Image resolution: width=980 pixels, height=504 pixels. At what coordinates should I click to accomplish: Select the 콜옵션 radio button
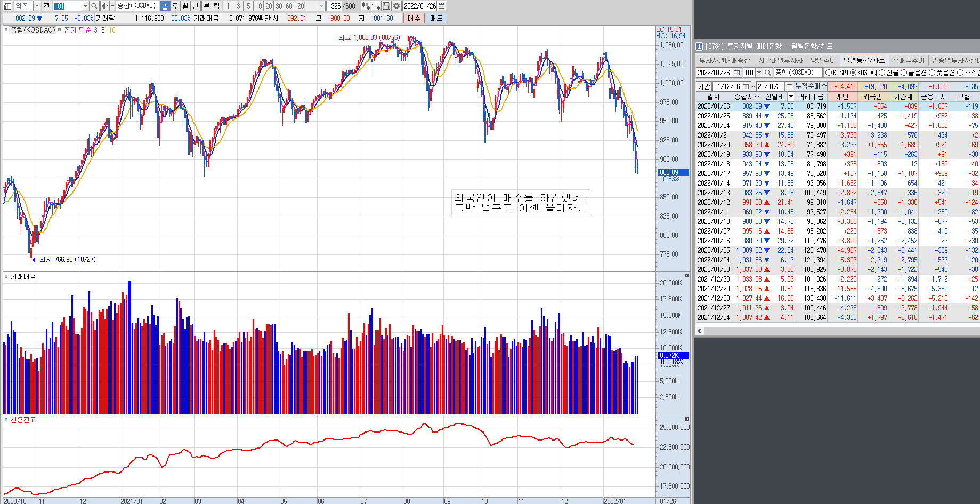[904, 73]
